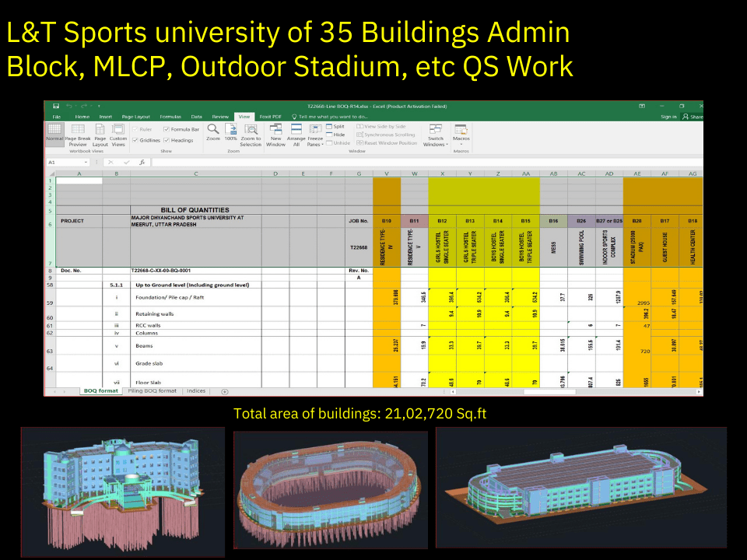Click the Save icon in quick access toolbar
The height and width of the screenshot is (560, 747).
tap(56, 107)
